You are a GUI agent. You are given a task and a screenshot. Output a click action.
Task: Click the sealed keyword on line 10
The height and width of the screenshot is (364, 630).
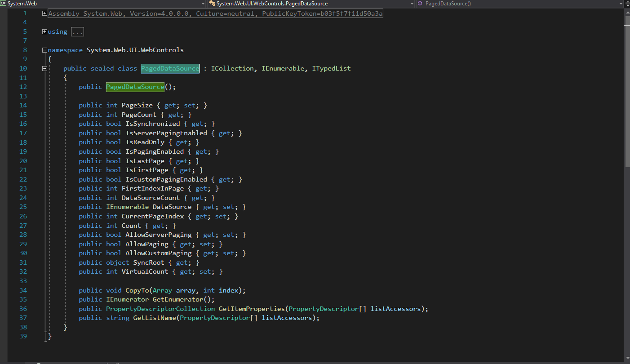point(102,68)
